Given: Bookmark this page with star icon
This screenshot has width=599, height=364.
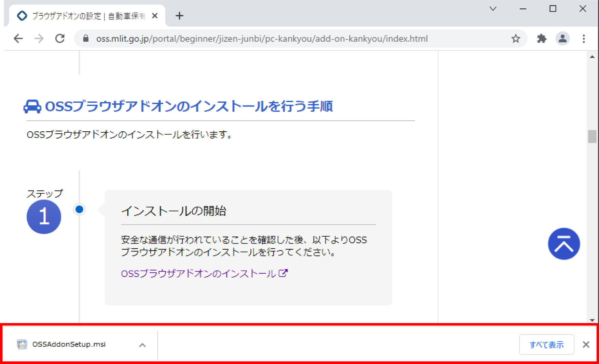Looking at the screenshot, I should click(516, 39).
